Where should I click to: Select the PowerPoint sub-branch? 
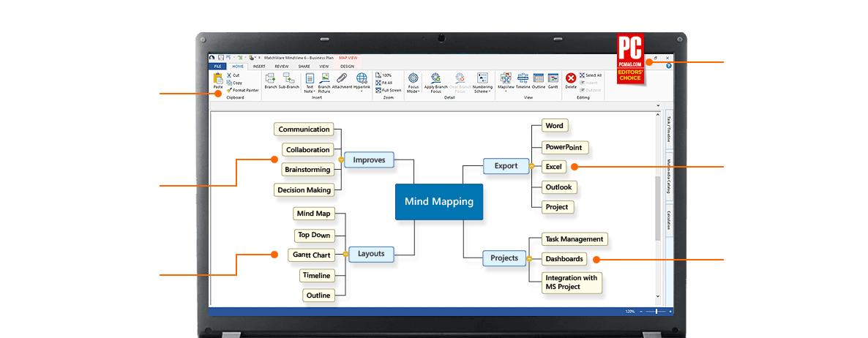565,147
